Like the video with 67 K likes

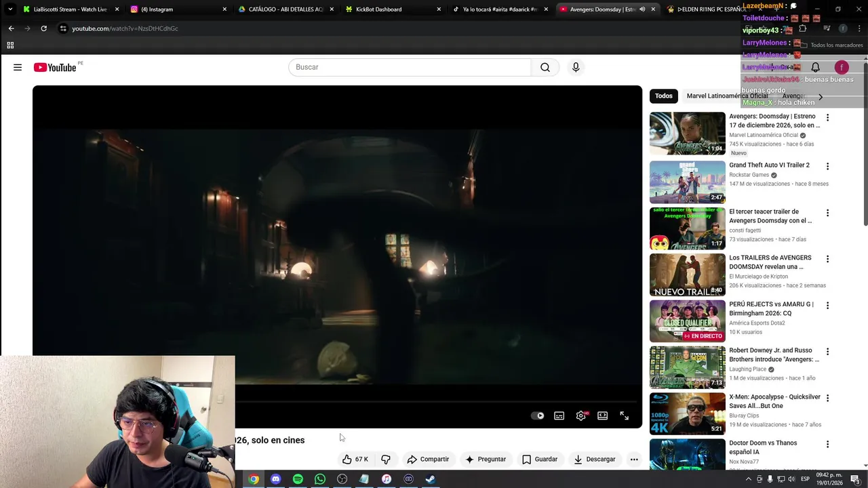[355, 459]
